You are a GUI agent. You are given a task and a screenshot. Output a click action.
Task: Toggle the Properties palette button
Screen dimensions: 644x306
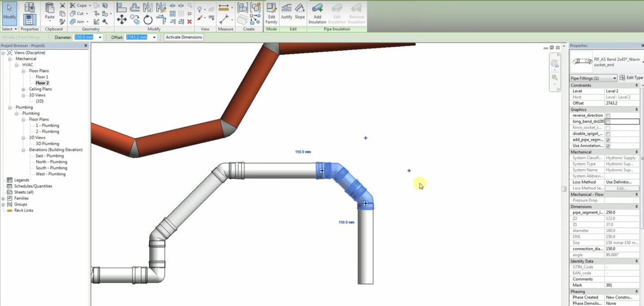[x=29, y=19]
